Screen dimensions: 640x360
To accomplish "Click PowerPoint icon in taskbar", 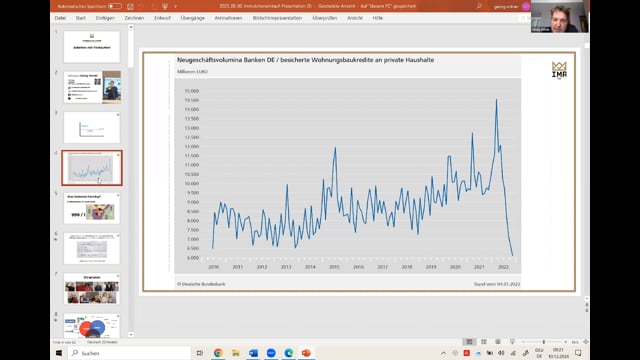I will point(306,353).
